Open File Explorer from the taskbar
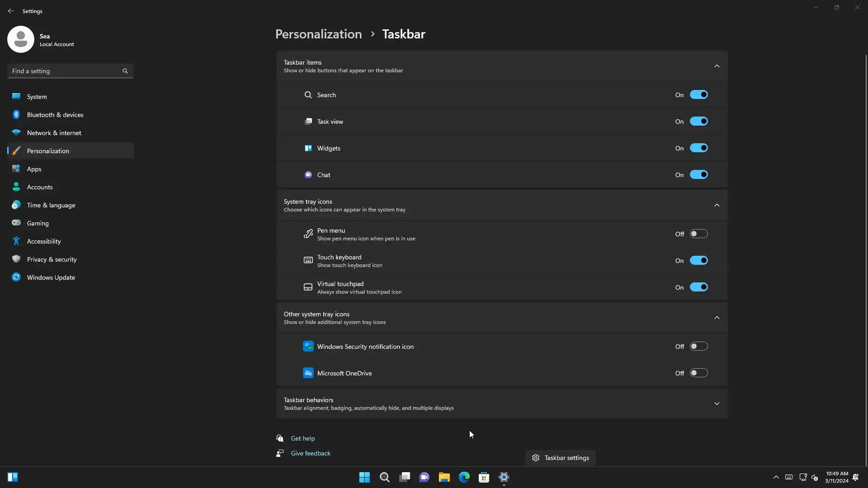Viewport: 868px width, 488px height. point(444,477)
